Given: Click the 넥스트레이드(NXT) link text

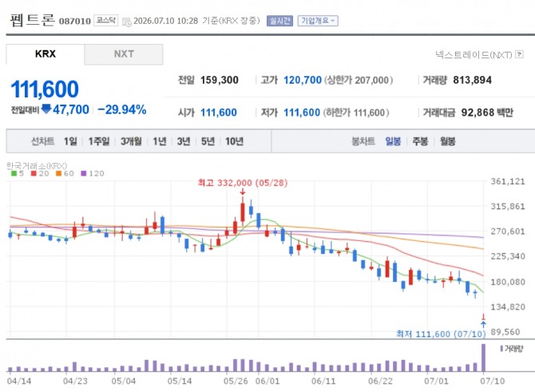Looking at the screenshot, I should [x=474, y=54].
